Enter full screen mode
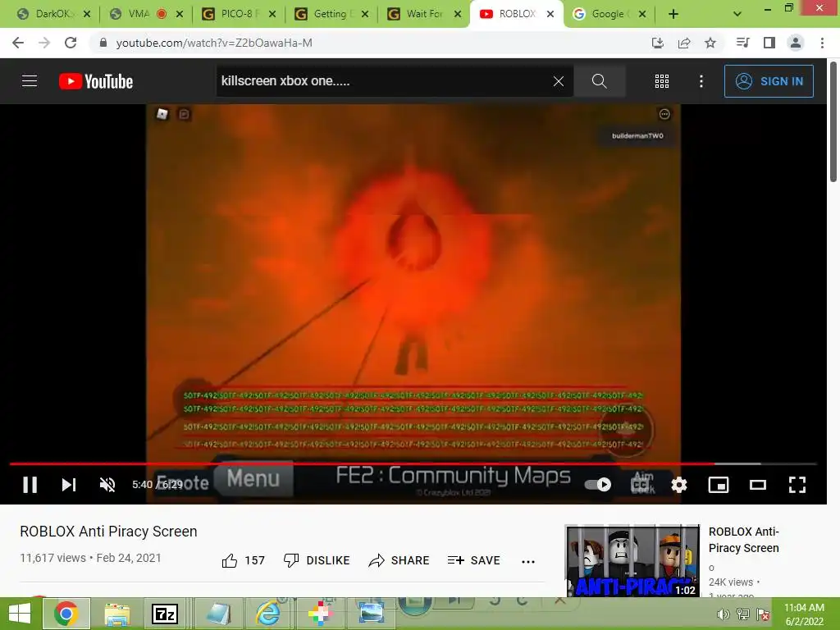This screenshot has height=630, width=840. coord(797,485)
